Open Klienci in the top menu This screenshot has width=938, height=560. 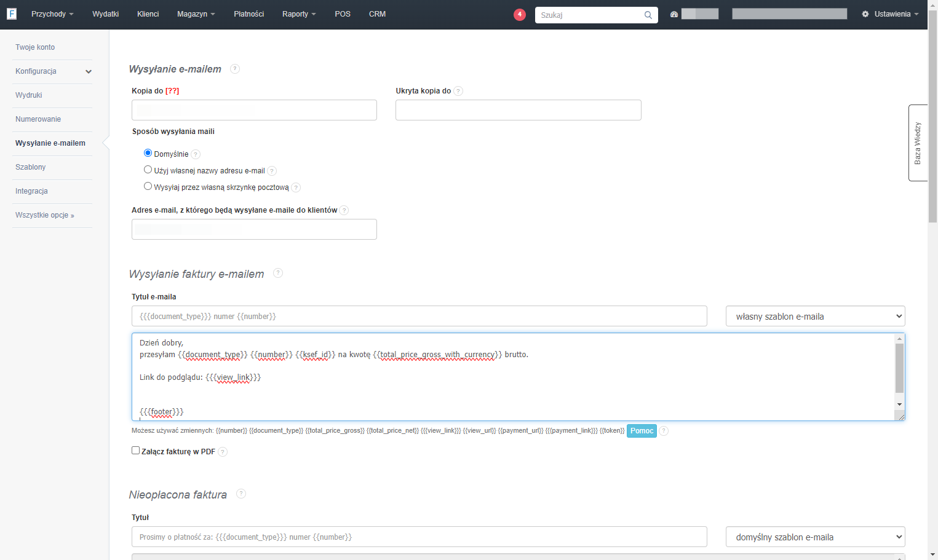(148, 14)
